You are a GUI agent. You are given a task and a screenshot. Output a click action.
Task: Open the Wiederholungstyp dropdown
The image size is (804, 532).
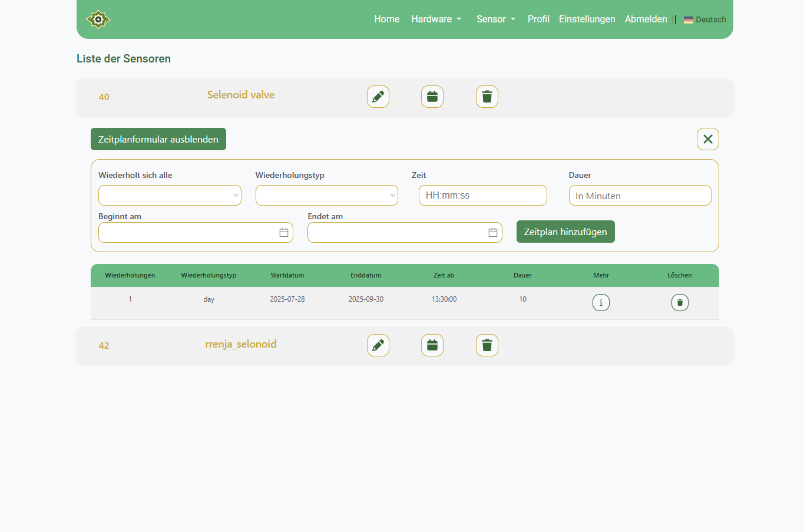tap(326, 196)
